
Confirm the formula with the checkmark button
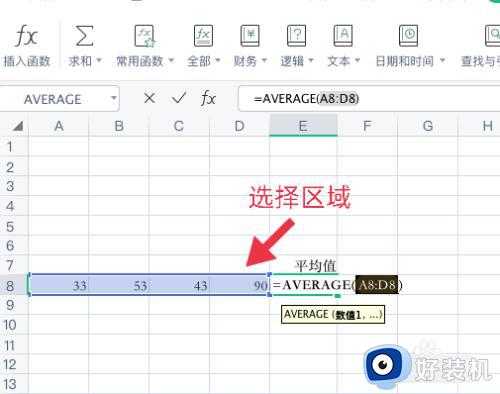tap(179, 98)
